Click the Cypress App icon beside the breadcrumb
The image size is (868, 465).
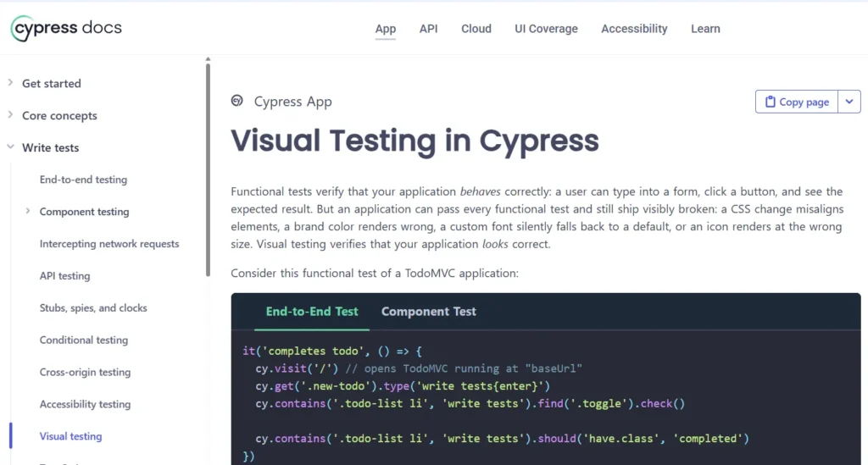click(237, 101)
